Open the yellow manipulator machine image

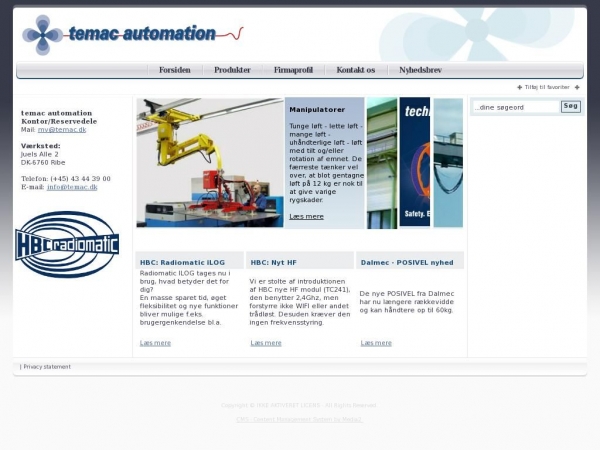(210, 163)
